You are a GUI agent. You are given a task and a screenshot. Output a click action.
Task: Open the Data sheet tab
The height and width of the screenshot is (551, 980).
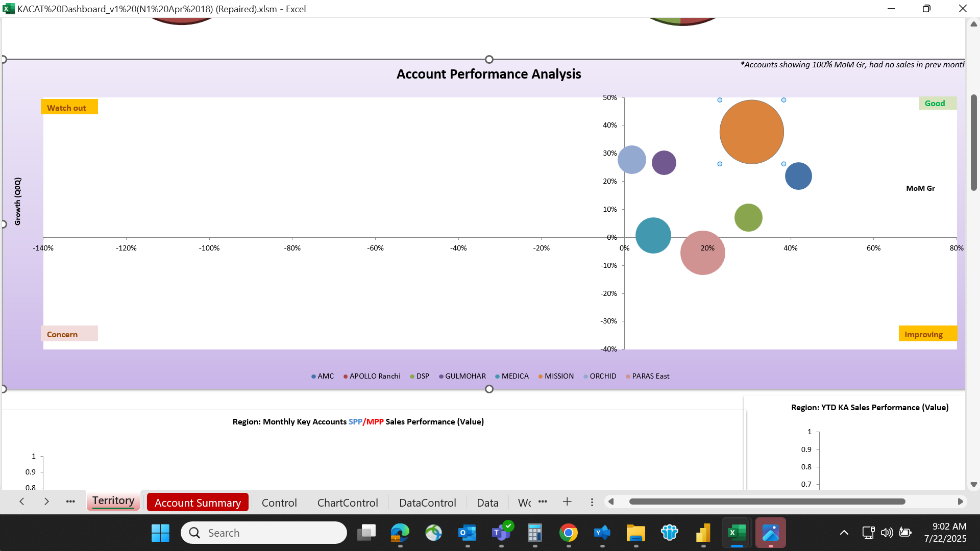pyautogui.click(x=487, y=503)
